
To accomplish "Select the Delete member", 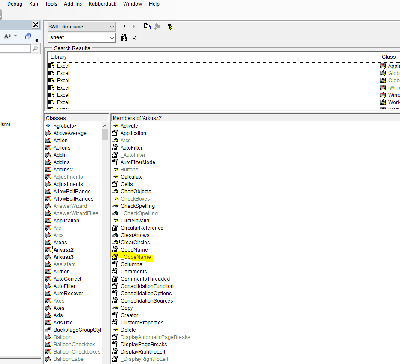I will click(128, 330).
